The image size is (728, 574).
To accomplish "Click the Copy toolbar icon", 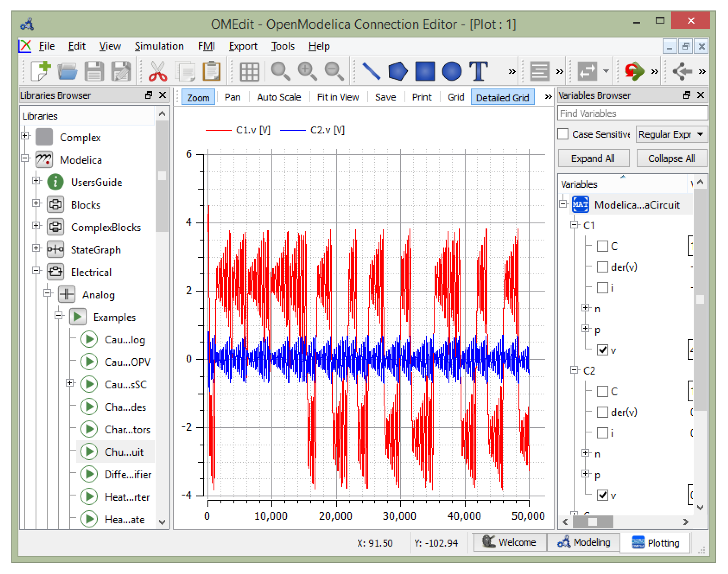I will click(x=185, y=71).
